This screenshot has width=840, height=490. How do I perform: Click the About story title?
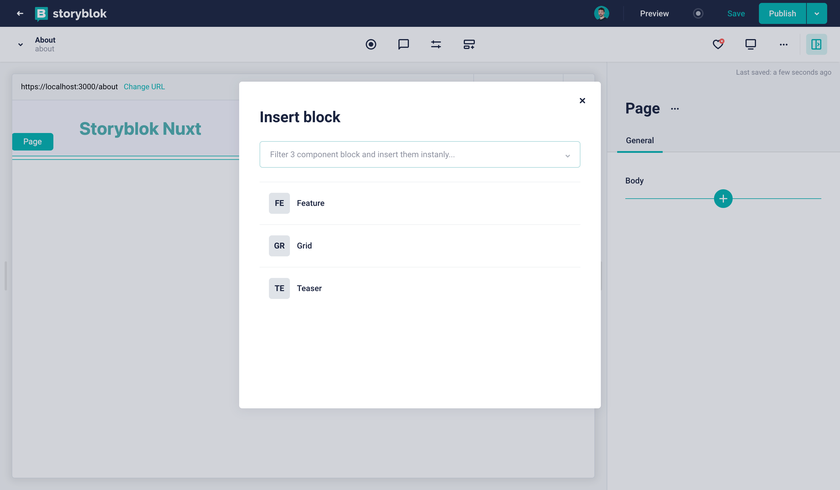pyautogui.click(x=45, y=40)
